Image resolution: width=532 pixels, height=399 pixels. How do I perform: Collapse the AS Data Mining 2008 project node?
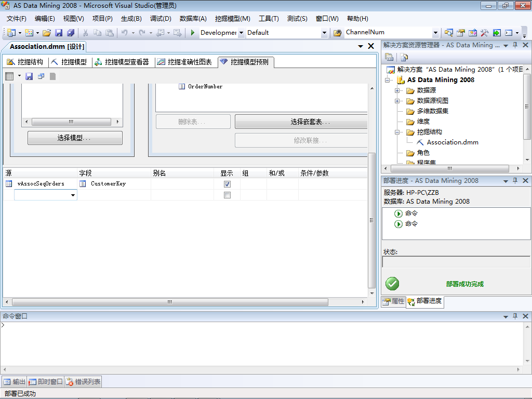click(x=387, y=80)
